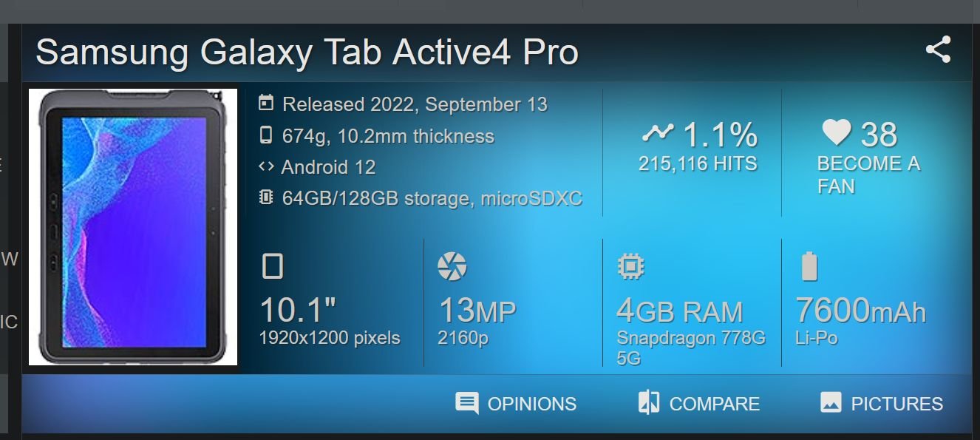View the PICTURES gallery

pos(881,404)
